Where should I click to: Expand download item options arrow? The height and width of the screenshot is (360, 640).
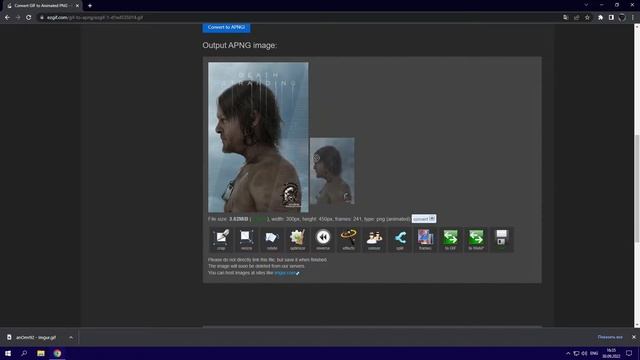click(x=71, y=338)
